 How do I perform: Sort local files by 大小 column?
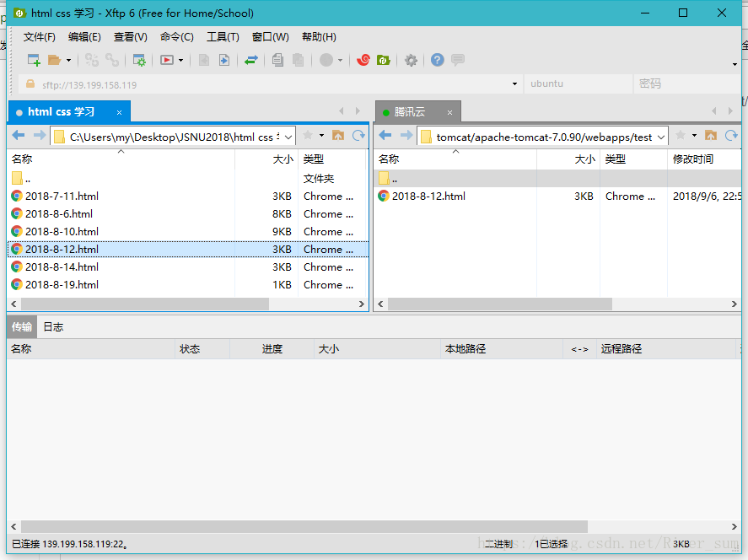266,159
